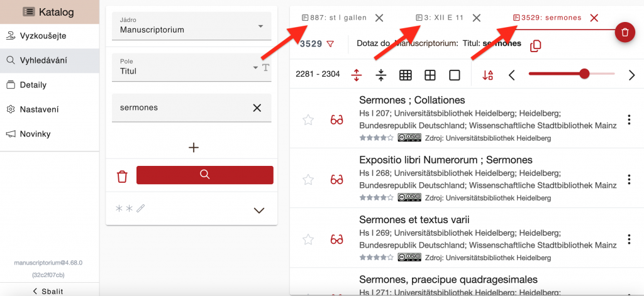This screenshot has height=296, width=644.
Task: Mark Expositio libri Numerorum as favorite
Action: point(308,180)
